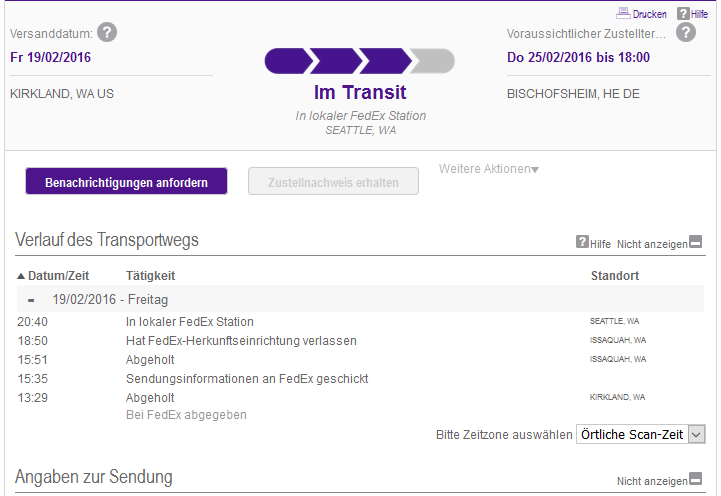Click the Tätigkeit column header
721x496 pixels.
point(150,276)
